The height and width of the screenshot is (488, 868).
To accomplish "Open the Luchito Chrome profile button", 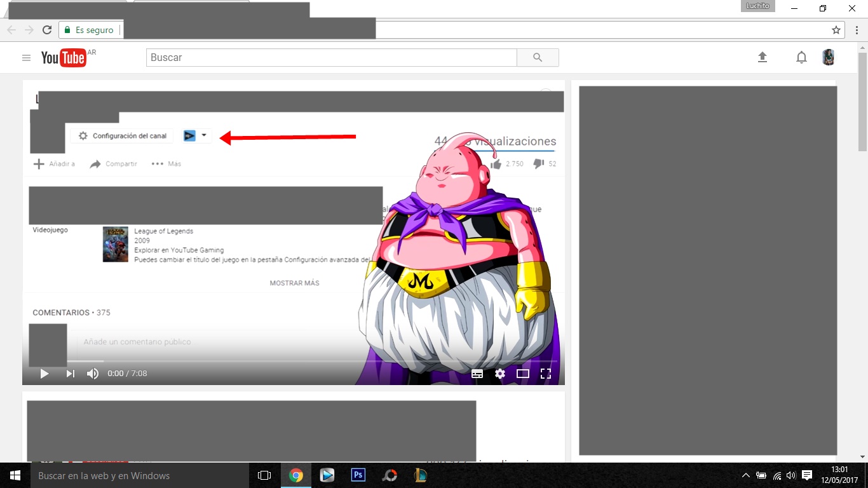I will point(757,6).
